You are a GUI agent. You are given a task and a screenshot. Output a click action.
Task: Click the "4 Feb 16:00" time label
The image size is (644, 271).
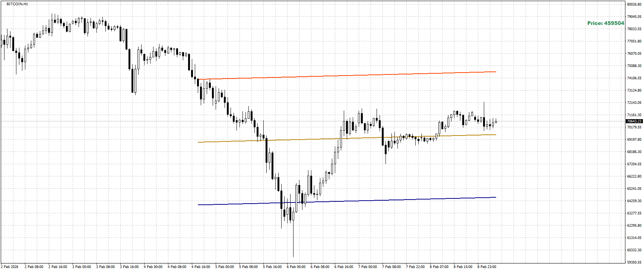click(x=201, y=267)
